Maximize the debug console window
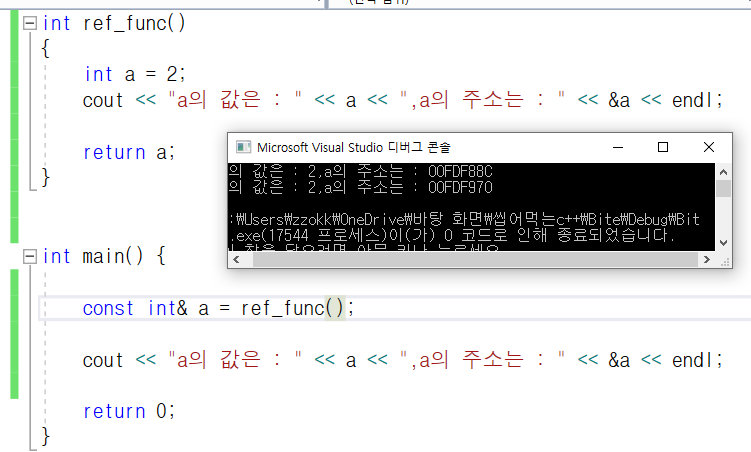Image resolution: width=751 pixels, height=452 pixels. pyautogui.click(x=663, y=147)
